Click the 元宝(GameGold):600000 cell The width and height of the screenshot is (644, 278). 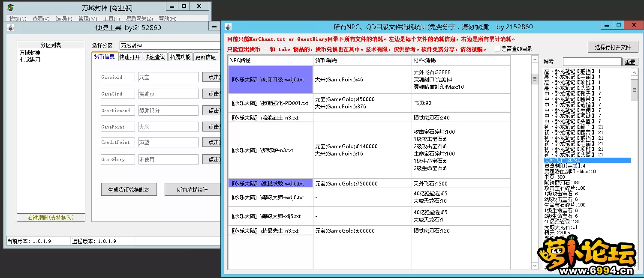coord(362,230)
